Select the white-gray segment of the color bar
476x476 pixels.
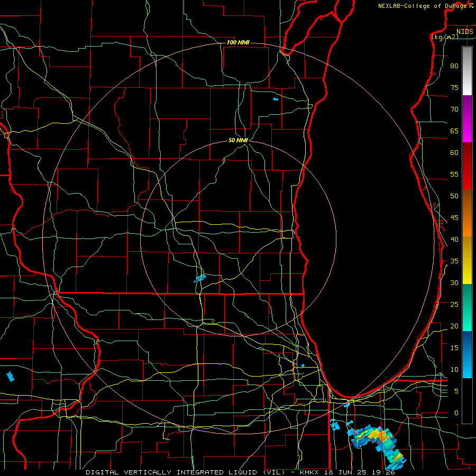click(467, 71)
